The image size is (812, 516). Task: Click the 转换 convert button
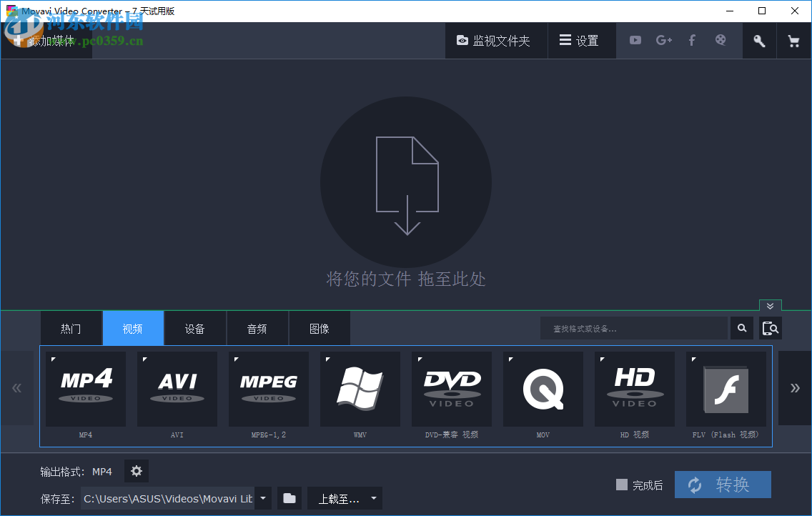pyautogui.click(x=722, y=485)
